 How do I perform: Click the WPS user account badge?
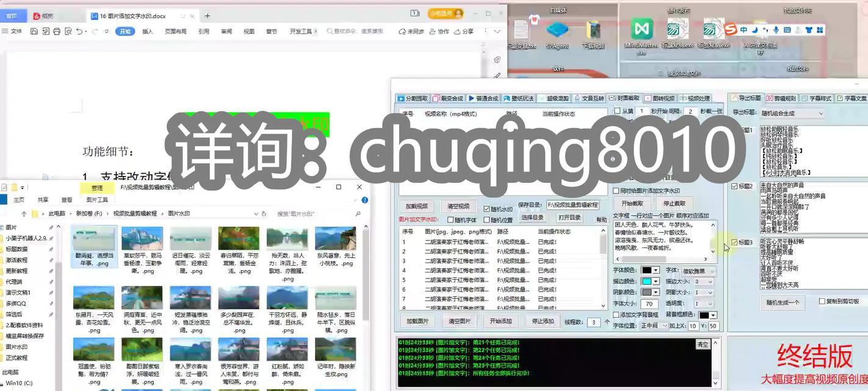pos(446,13)
